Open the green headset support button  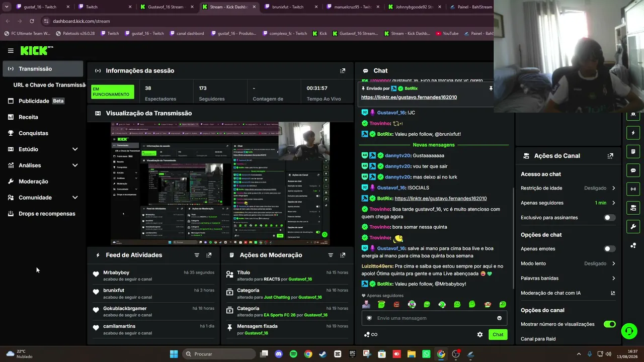pyautogui.click(x=629, y=331)
